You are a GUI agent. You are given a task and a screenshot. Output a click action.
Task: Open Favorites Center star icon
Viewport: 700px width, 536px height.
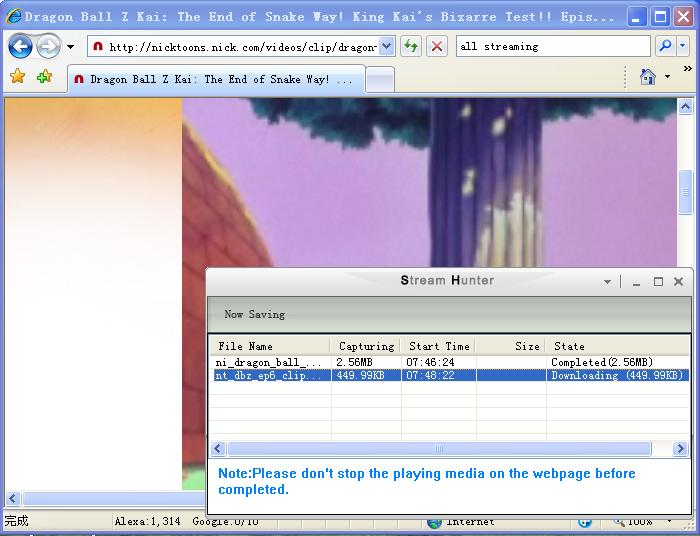tap(17, 76)
